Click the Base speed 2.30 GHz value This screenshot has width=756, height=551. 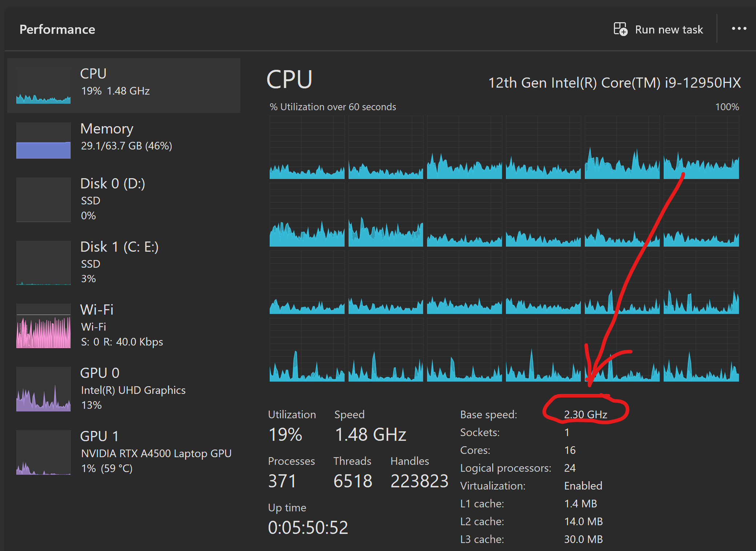click(x=586, y=415)
